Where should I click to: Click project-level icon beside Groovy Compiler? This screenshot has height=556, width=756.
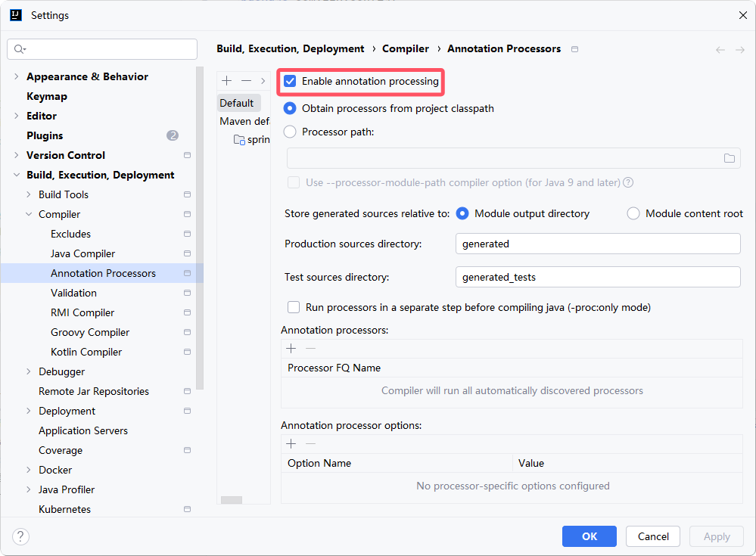coord(187,332)
